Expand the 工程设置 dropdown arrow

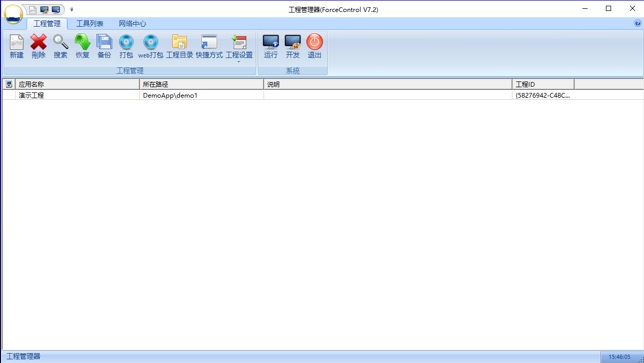[x=239, y=62]
